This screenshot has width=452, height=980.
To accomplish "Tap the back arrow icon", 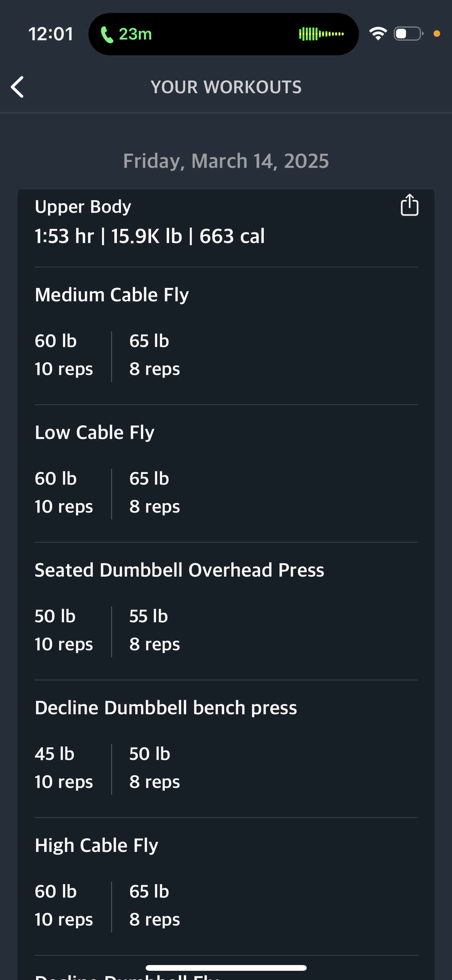I will (x=17, y=87).
